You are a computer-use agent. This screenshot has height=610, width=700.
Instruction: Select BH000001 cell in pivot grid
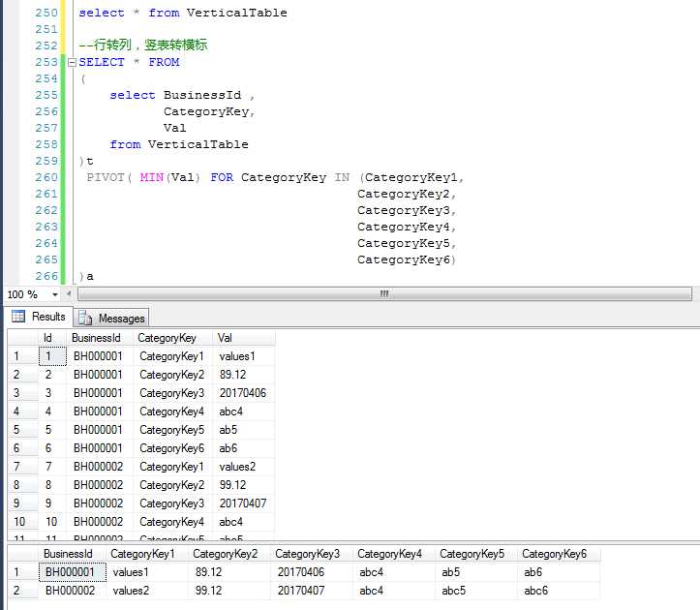[x=73, y=572]
